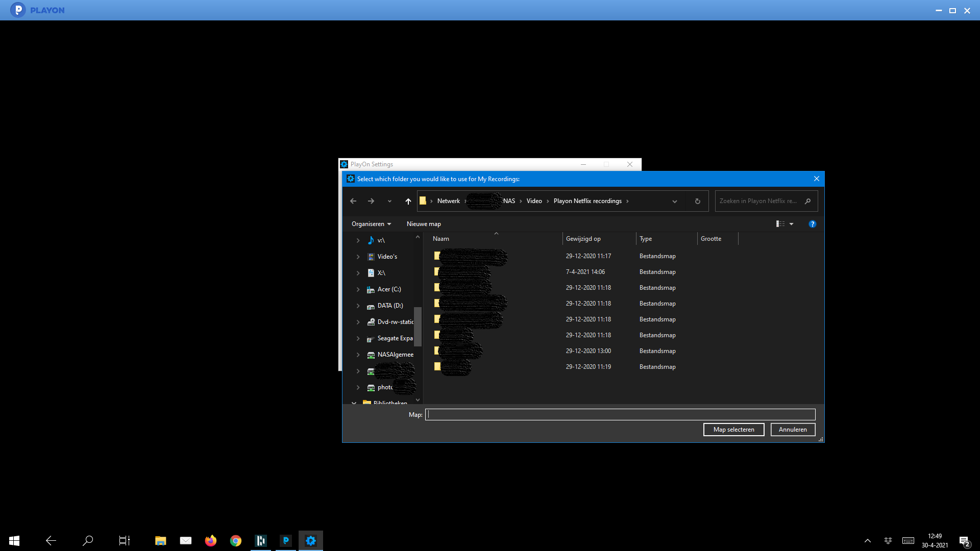Expand subfolders after the Video breadcrumb
Screen dimensions: 980x551
[x=548, y=202]
